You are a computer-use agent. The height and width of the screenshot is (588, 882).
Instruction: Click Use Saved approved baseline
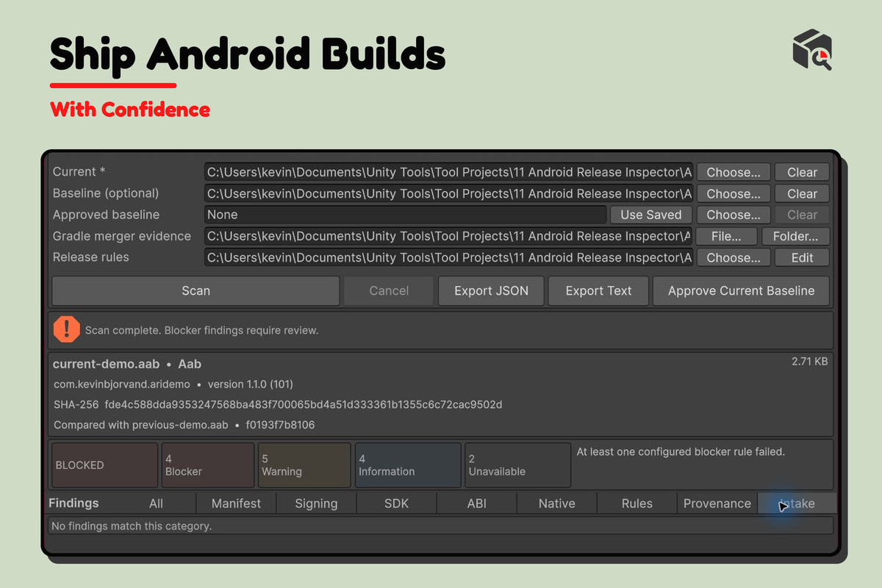pyautogui.click(x=650, y=215)
